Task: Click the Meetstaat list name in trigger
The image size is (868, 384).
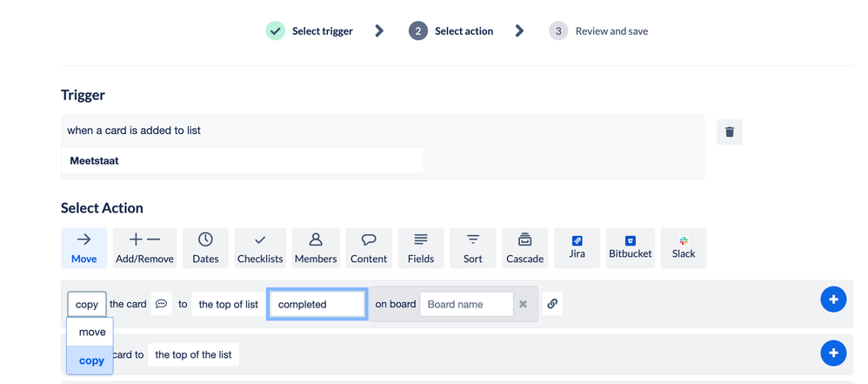Action: (243, 161)
